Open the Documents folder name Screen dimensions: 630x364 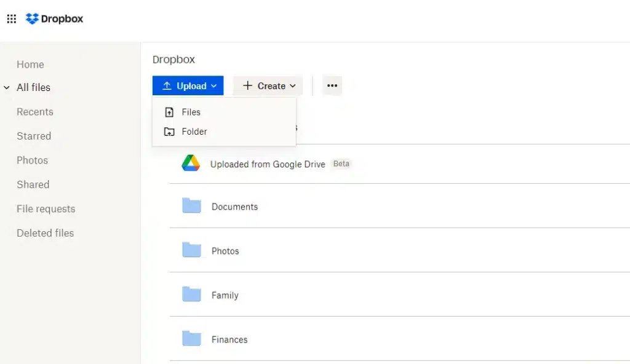235,207
